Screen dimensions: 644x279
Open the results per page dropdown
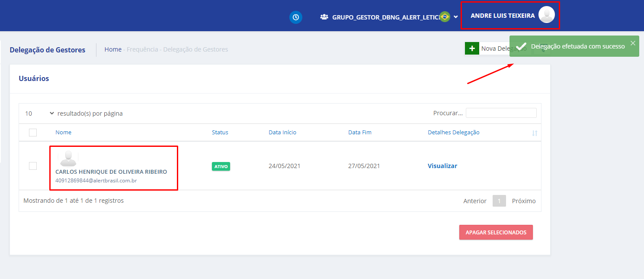click(39, 114)
